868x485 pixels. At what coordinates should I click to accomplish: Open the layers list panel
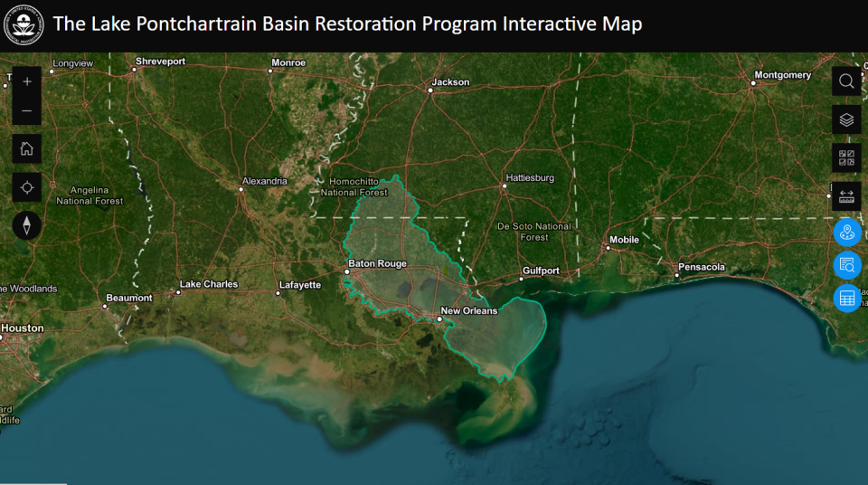click(846, 119)
